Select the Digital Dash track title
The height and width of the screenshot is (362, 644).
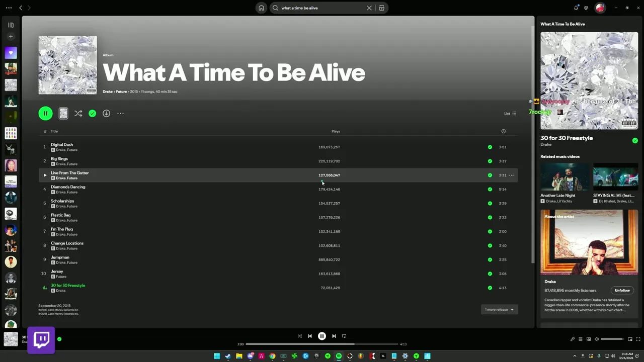62,145
